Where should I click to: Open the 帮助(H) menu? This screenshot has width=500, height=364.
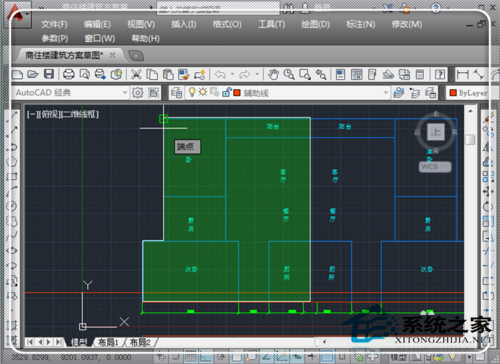pyautogui.click(x=145, y=38)
